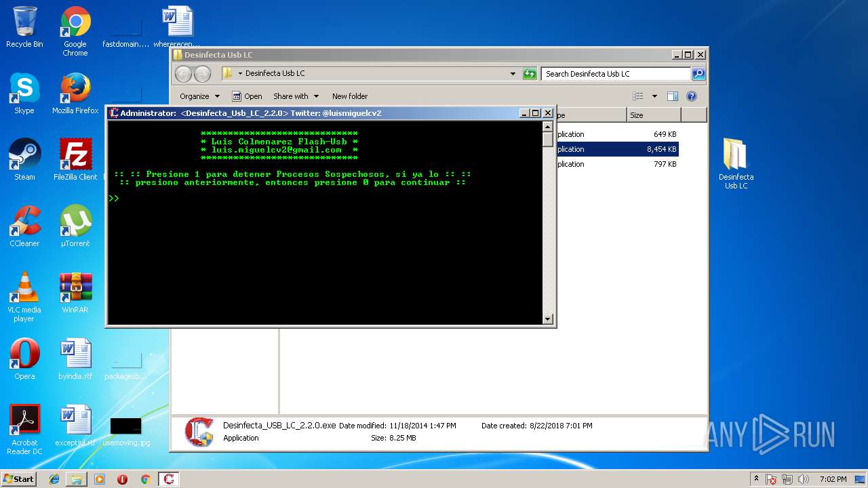Launch CCleaner from the desktop
This screenshot has height=488, width=868.
(x=24, y=226)
